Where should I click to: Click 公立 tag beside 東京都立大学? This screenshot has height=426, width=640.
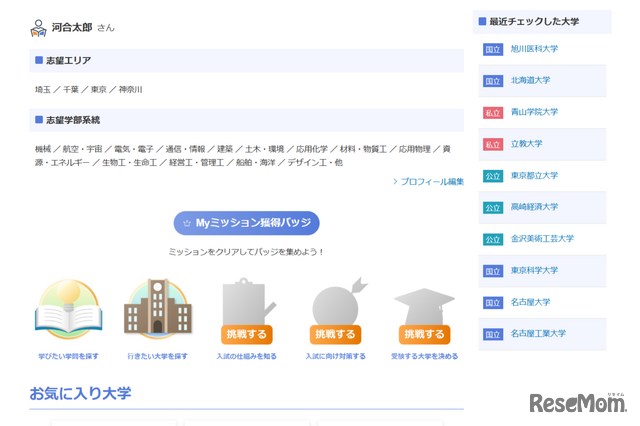(x=493, y=176)
